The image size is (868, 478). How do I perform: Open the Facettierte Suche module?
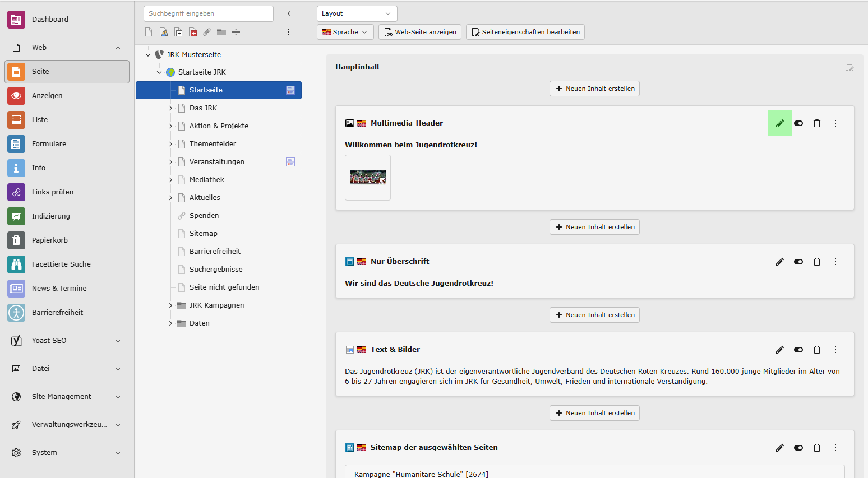67,264
